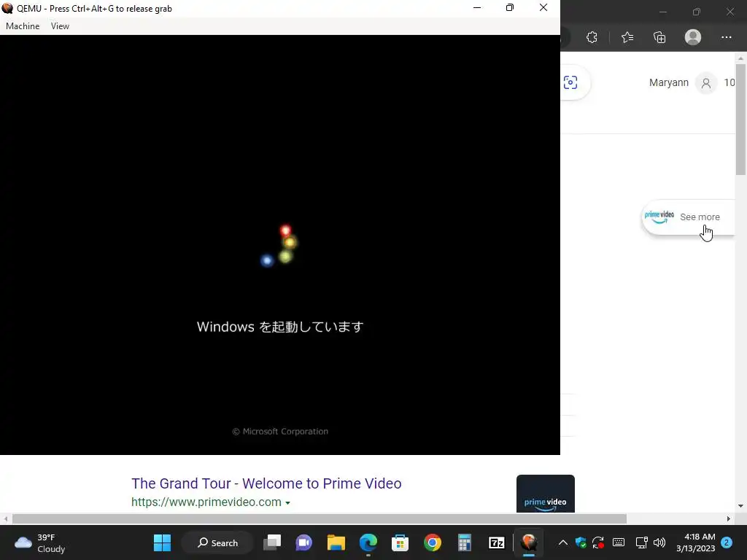Open the weather widget showing 39°F Cloudy

tap(40, 542)
